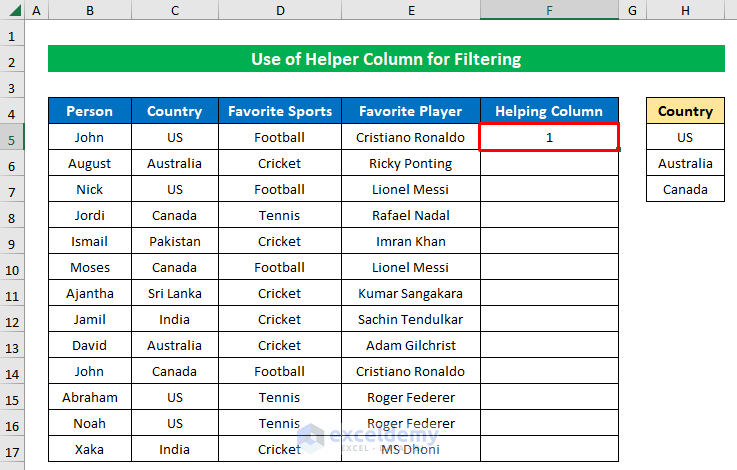Select column F header
Screen dimensions: 737x470
pyautogui.click(x=549, y=10)
